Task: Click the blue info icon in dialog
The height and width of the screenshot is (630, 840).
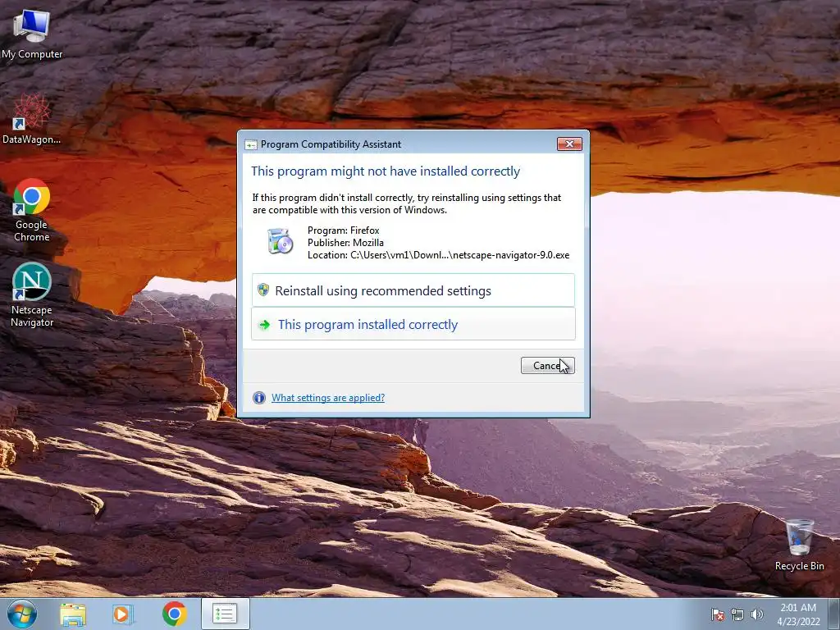Action: [x=258, y=398]
